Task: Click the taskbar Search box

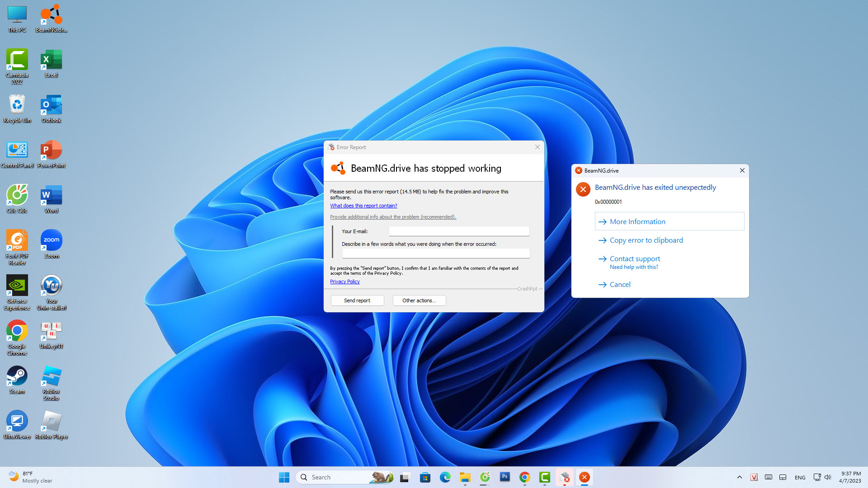Action: pos(345,477)
